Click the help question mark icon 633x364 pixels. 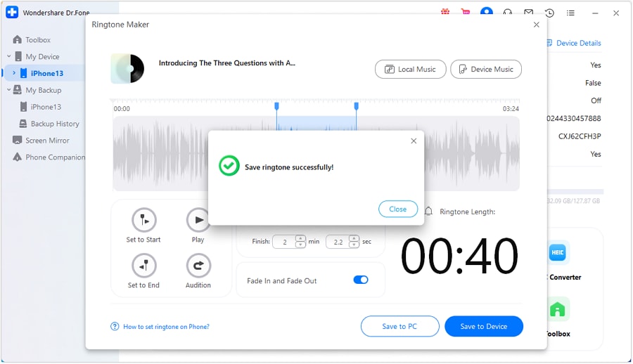pyautogui.click(x=115, y=326)
